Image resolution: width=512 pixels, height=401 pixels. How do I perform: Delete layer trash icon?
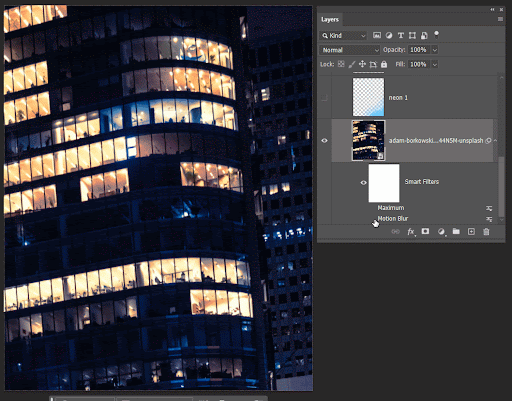tap(486, 232)
